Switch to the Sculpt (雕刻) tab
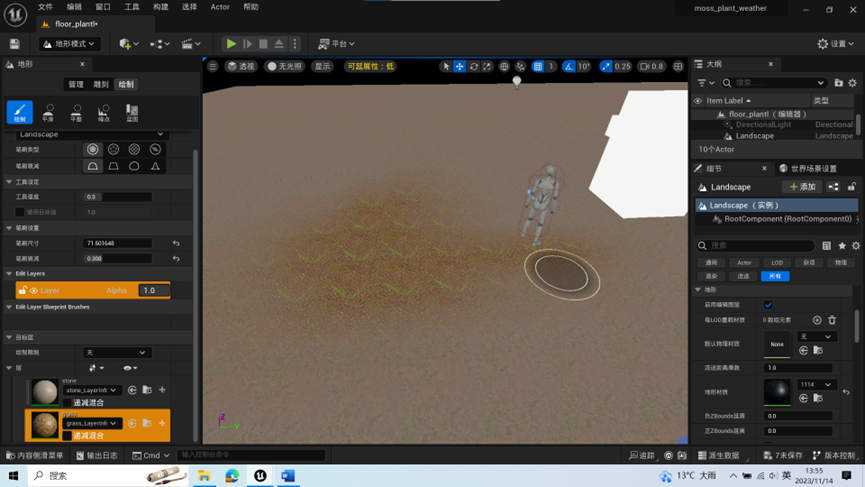The height and width of the screenshot is (487, 865). pos(101,84)
